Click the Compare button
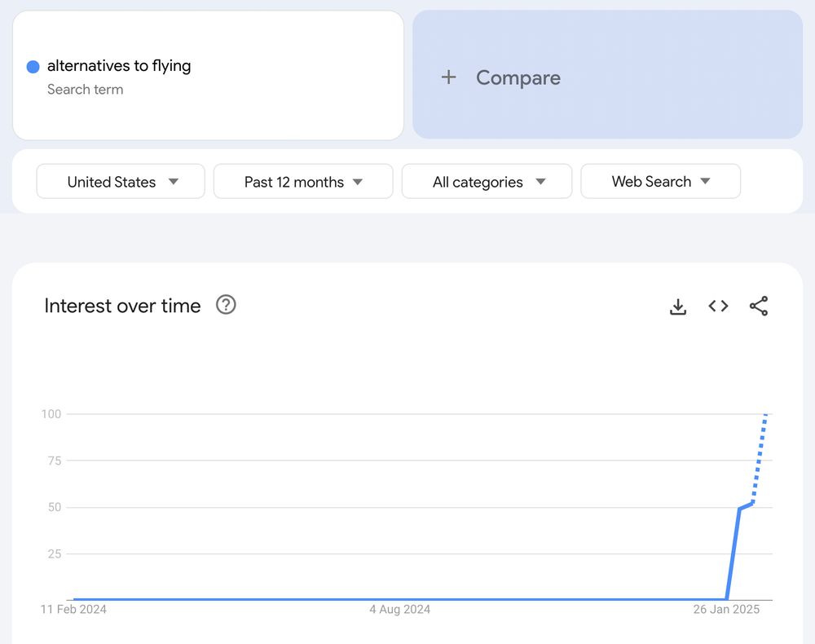The width and height of the screenshot is (815, 644). click(x=518, y=77)
